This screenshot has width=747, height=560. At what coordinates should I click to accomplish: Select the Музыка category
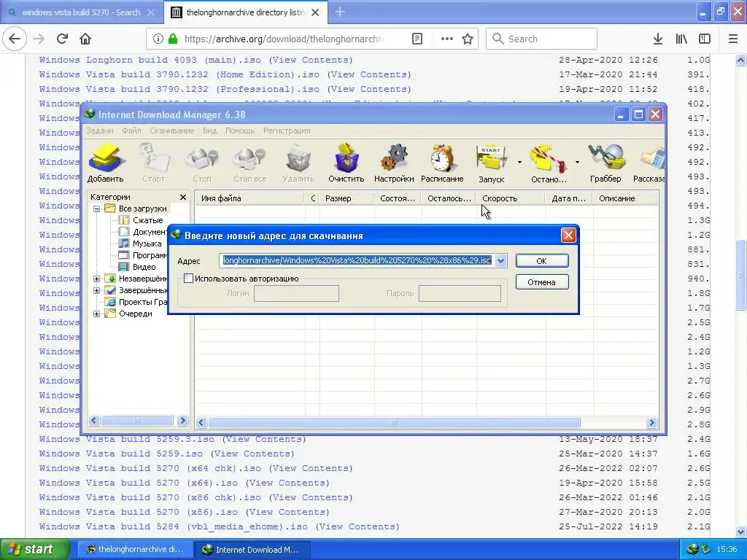147,244
